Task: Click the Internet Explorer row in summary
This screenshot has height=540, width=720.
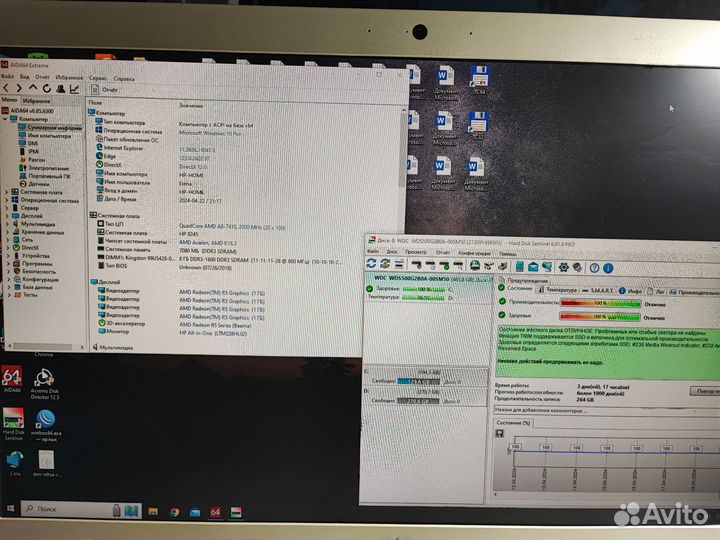Action: coord(120,148)
